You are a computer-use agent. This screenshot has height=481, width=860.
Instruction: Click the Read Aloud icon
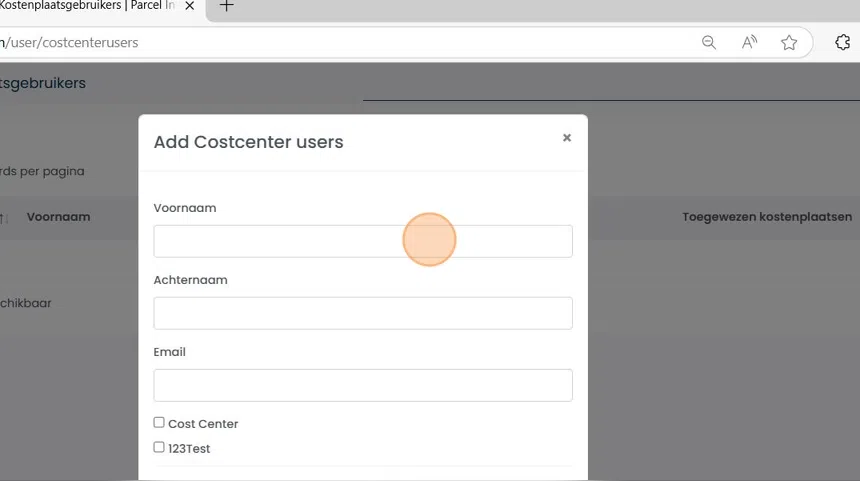(749, 42)
